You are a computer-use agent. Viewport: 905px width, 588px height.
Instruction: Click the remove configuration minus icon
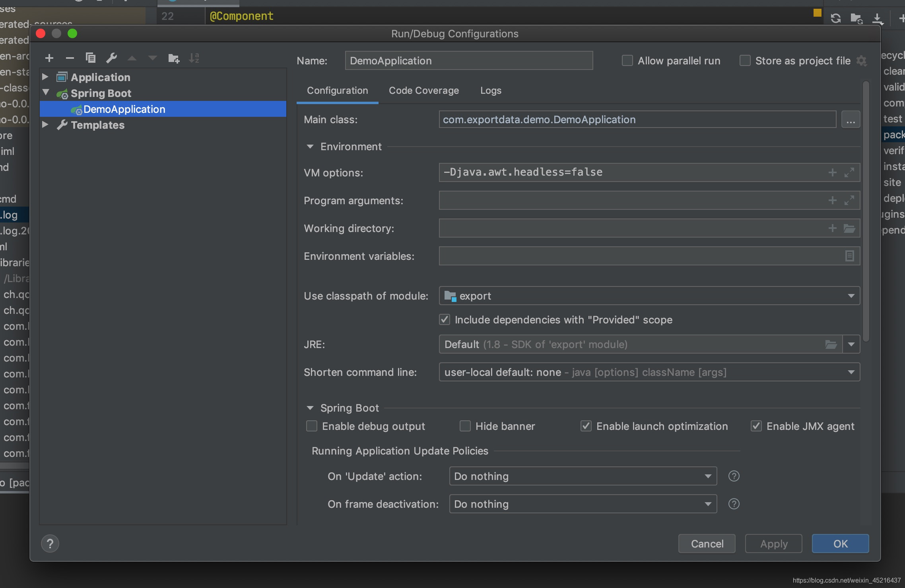pyautogui.click(x=70, y=58)
